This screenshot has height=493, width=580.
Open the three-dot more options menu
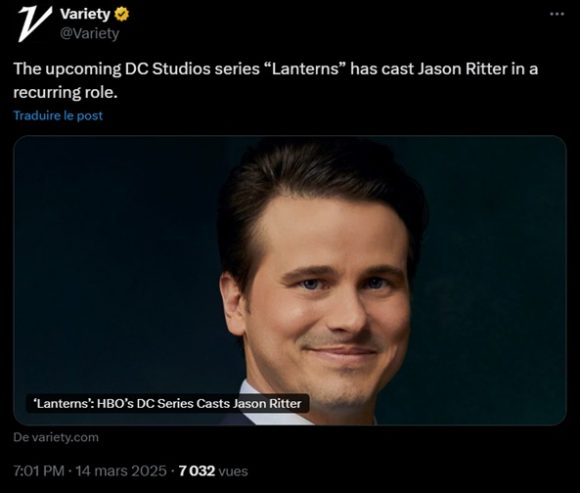557,14
